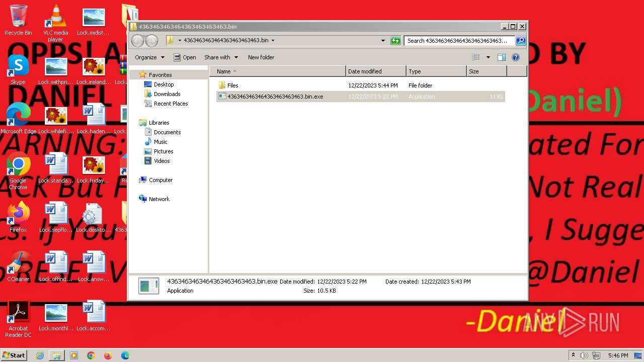Sort by Date modified column
Viewport: 644px width, 362px height.
click(x=376, y=71)
